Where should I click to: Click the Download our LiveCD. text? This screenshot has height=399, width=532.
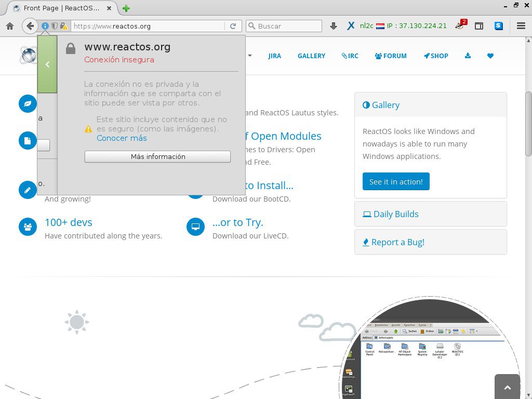point(250,236)
